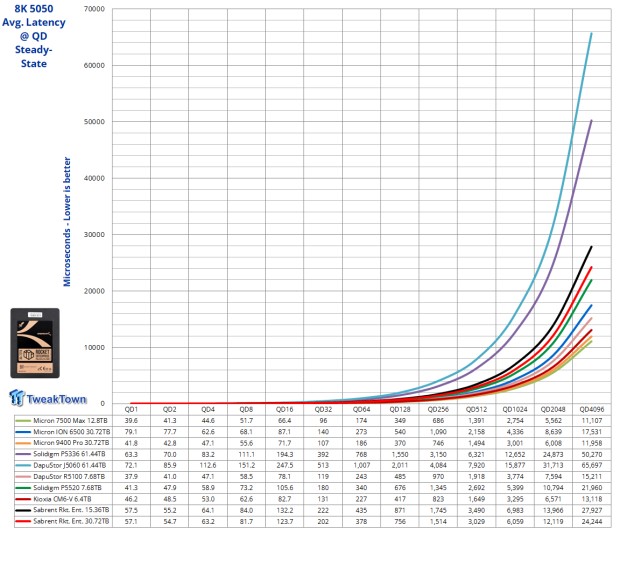This screenshot has width=620, height=568.
Task: Click the 1,649 QD512 value for Kioxia CM6-V
Action: (476, 499)
